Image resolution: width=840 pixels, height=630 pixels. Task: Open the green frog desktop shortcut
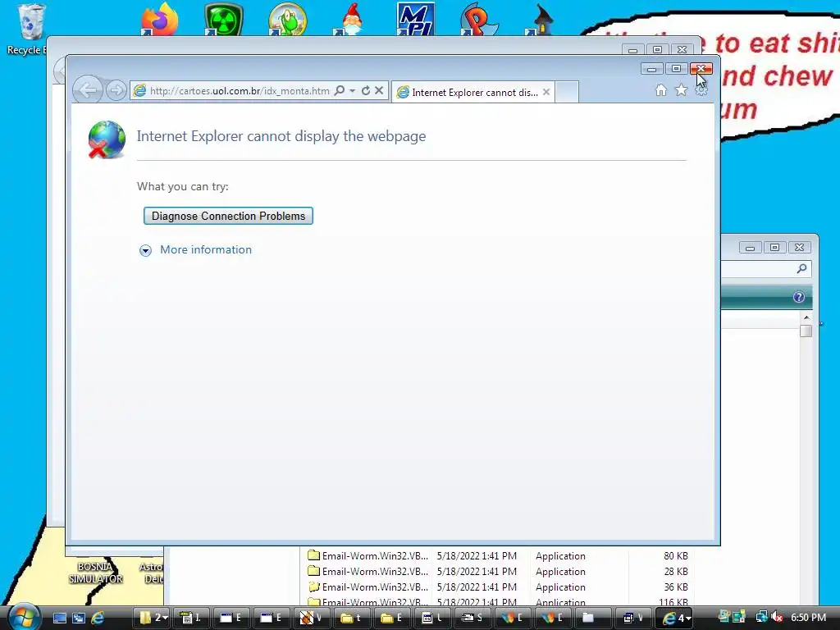[x=288, y=20]
